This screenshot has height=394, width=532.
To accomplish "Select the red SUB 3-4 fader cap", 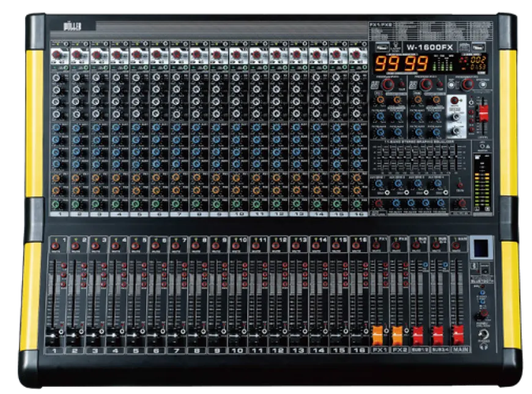I will pyautogui.click(x=438, y=335).
